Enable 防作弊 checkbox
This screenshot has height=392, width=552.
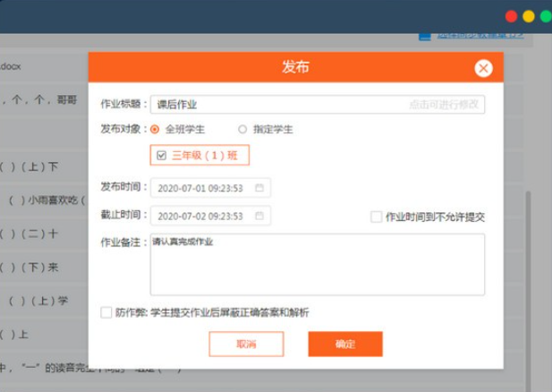(x=106, y=312)
